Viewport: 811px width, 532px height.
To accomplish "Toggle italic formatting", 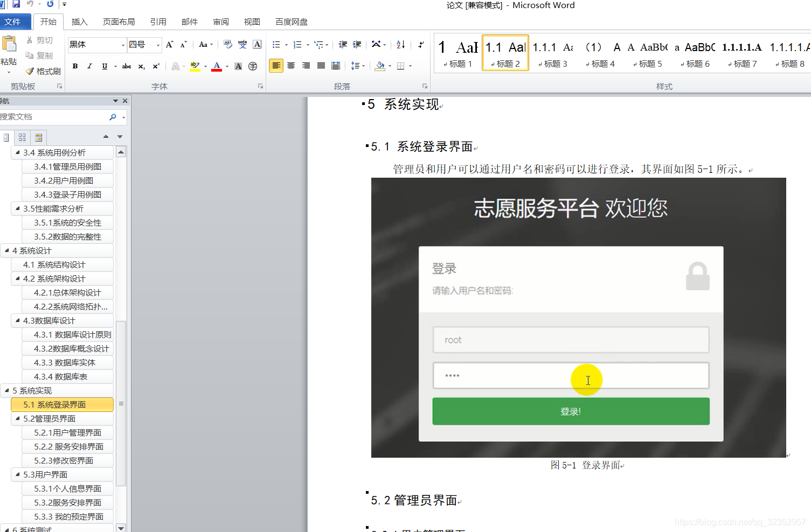I will (x=89, y=66).
